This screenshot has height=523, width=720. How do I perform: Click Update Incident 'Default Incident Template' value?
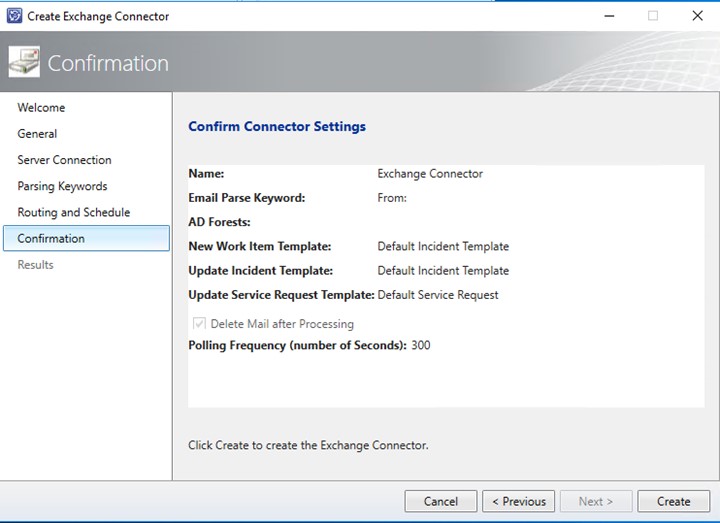pos(443,270)
